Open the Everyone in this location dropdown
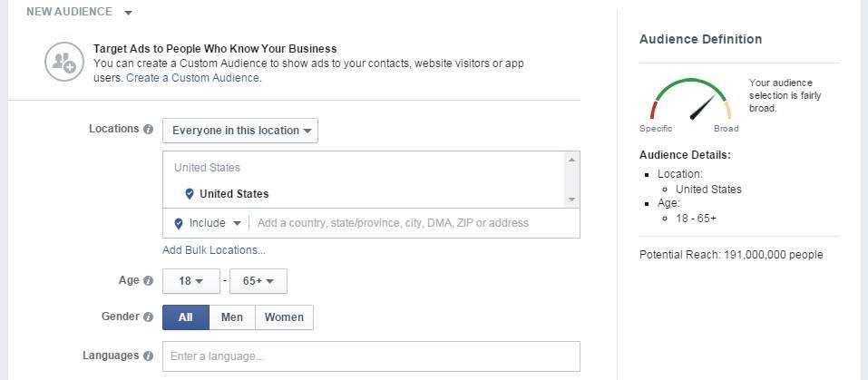This screenshot has width=868, height=380. (x=240, y=131)
